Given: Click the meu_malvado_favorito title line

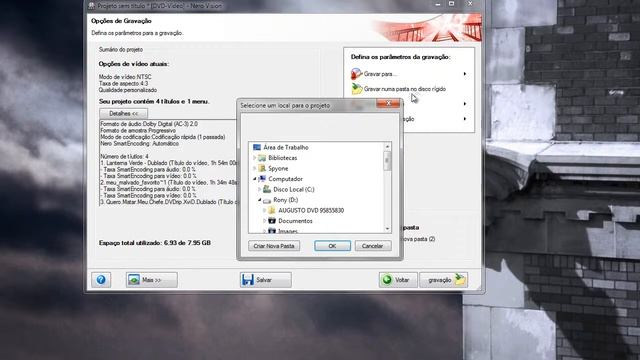Looking at the screenshot, I should click(x=169, y=182).
